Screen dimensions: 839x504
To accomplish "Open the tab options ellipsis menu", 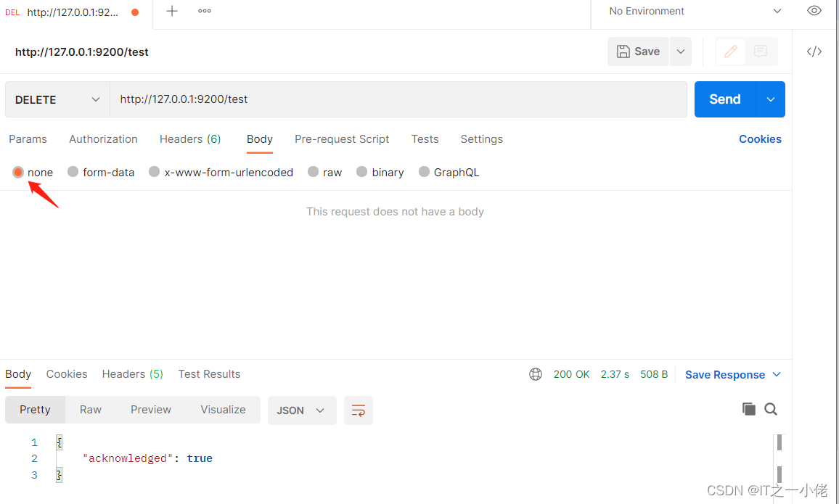I will [205, 11].
